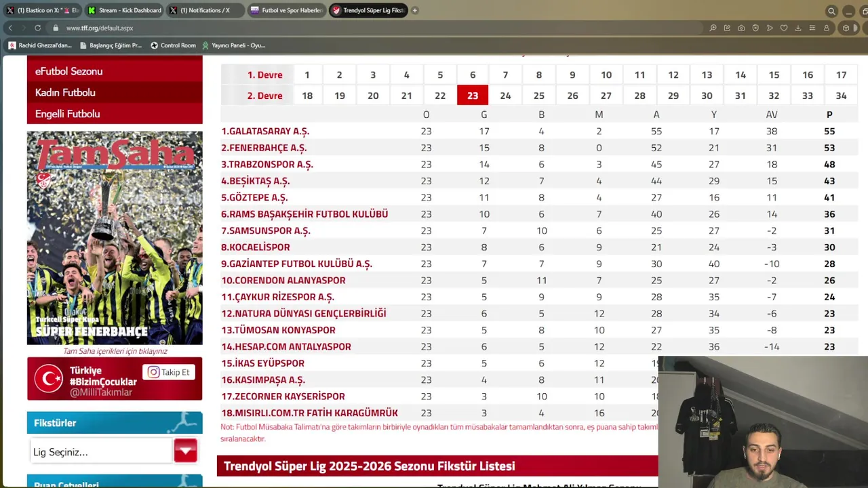Select week 17 in 1. Devre
Screen dimensions: 868x488
click(841, 75)
